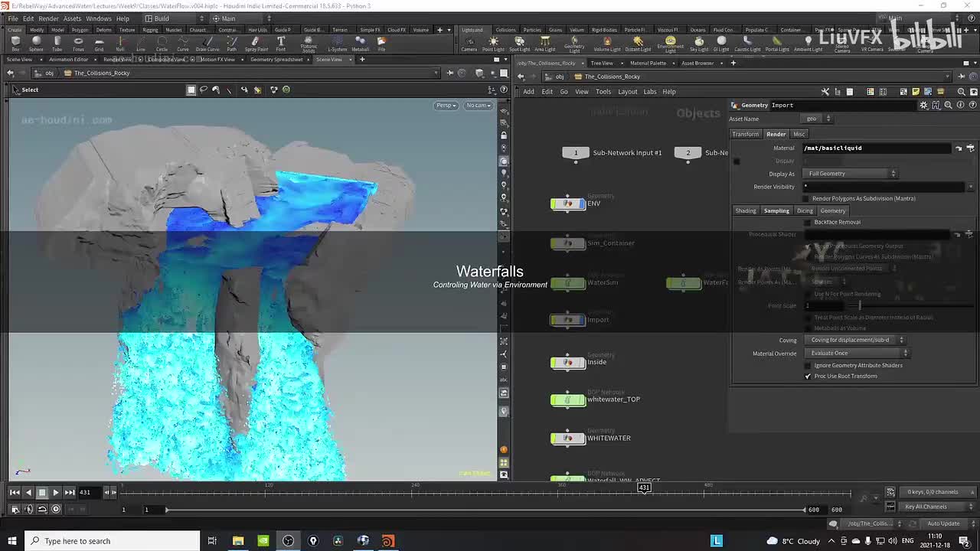Click the Windows search box
980x551 pixels.
(113, 541)
